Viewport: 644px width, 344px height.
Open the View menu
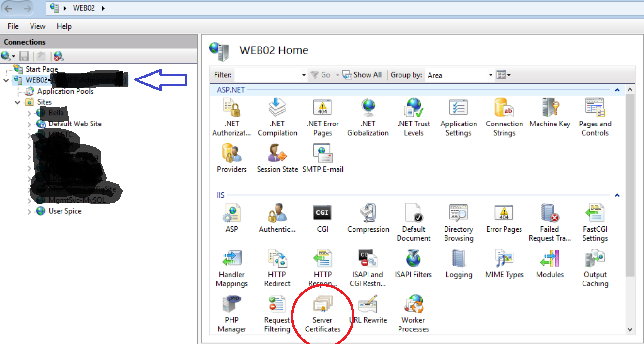37,26
